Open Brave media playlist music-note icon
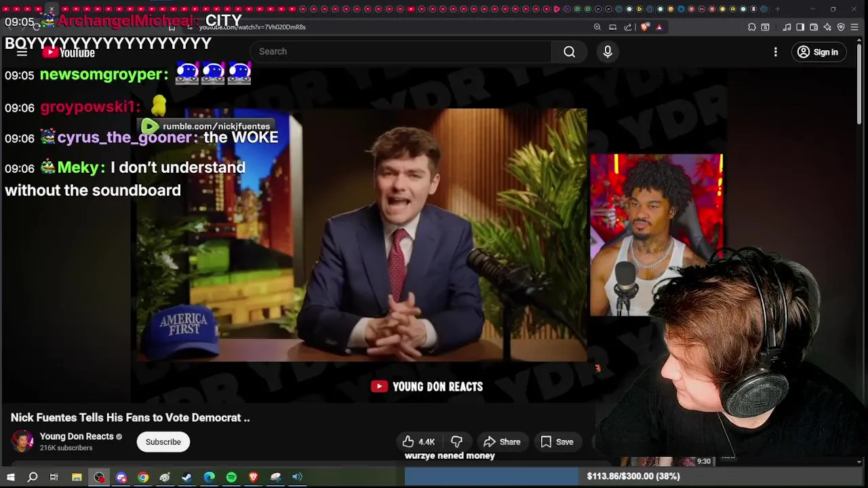The height and width of the screenshot is (488, 868). point(787,27)
